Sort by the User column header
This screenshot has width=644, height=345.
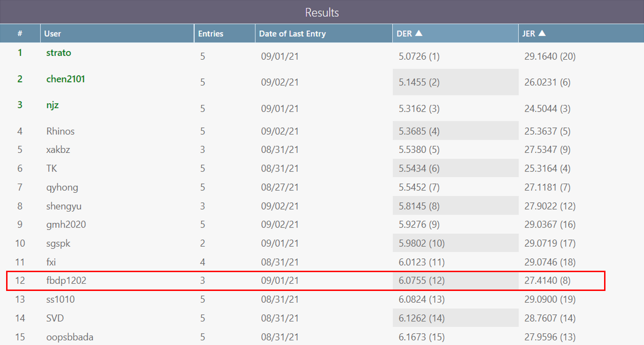[x=53, y=34]
